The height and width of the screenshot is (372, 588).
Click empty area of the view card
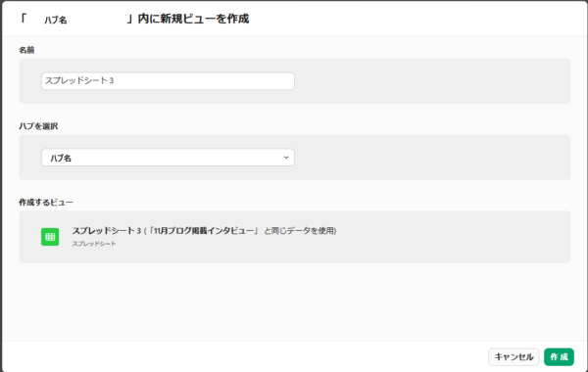450,237
